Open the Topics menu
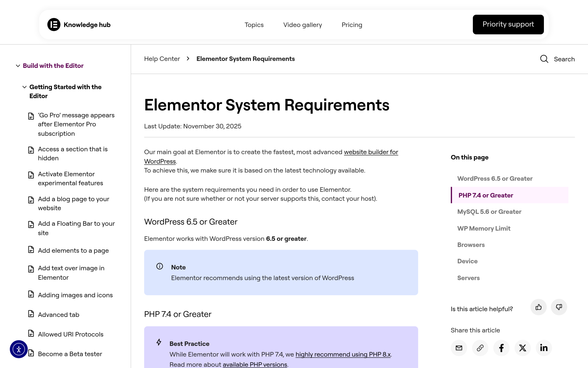588x368 pixels. [254, 25]
